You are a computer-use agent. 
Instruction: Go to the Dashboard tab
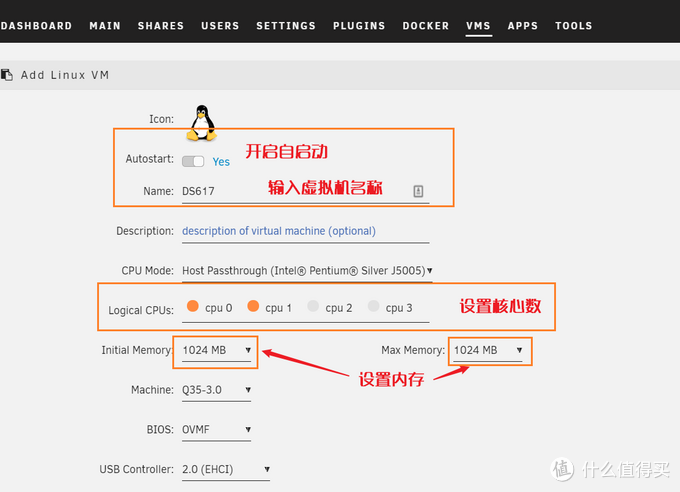coord(36,26)
